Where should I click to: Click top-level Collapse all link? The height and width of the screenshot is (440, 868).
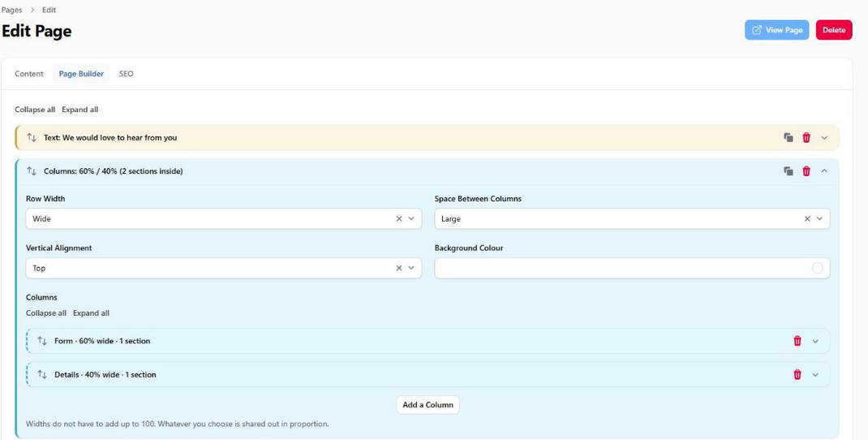tap(35, 110)
